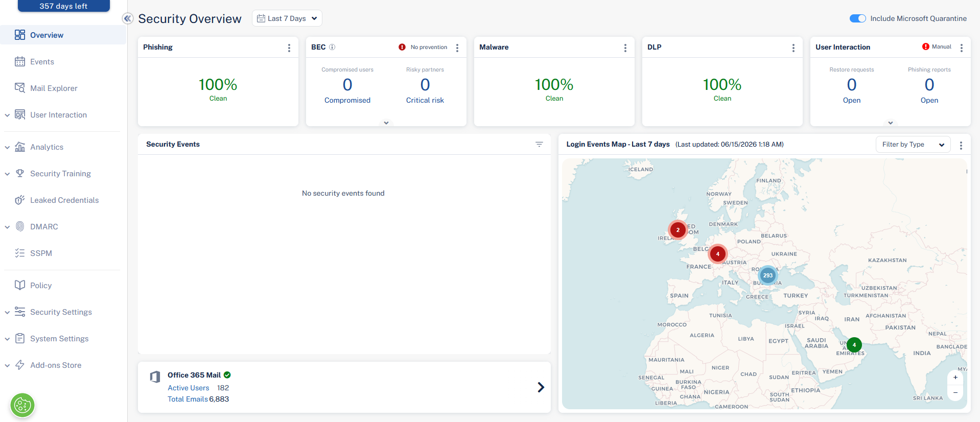Viewport: 980px width, 422px height.
Task: Click the 0 Open phishing reports count
Action: point(929,84)
